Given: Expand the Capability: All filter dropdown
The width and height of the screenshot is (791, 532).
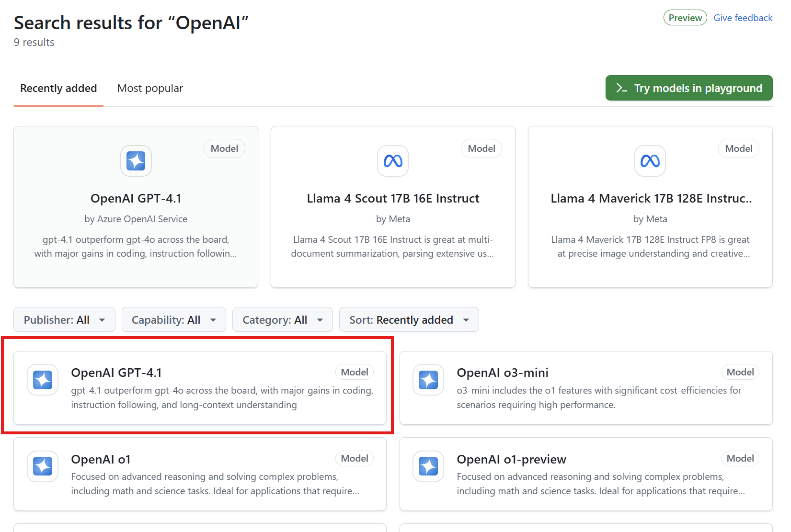Looking at the screenshot, I should (174, 319).
